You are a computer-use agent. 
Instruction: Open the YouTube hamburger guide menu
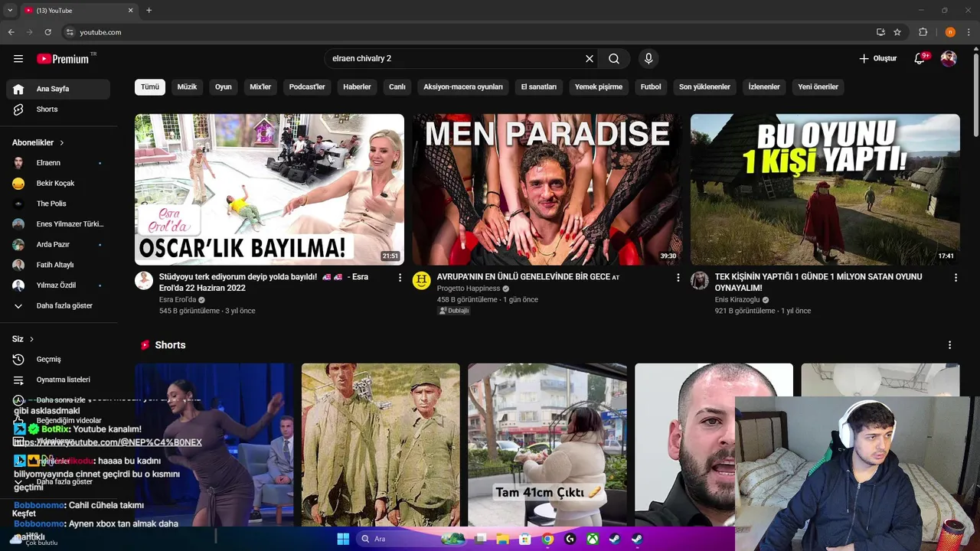pyautogui.click(x=18, y=59)
